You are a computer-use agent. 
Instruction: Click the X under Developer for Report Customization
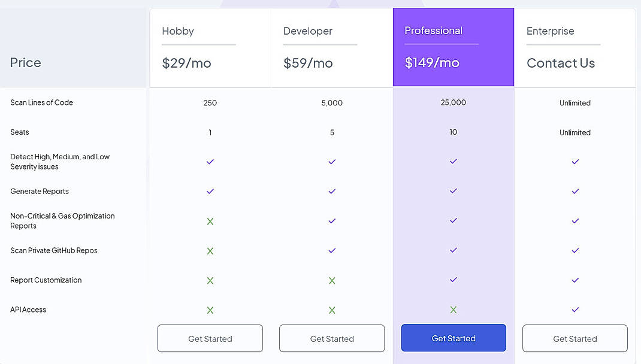(332, 280)
